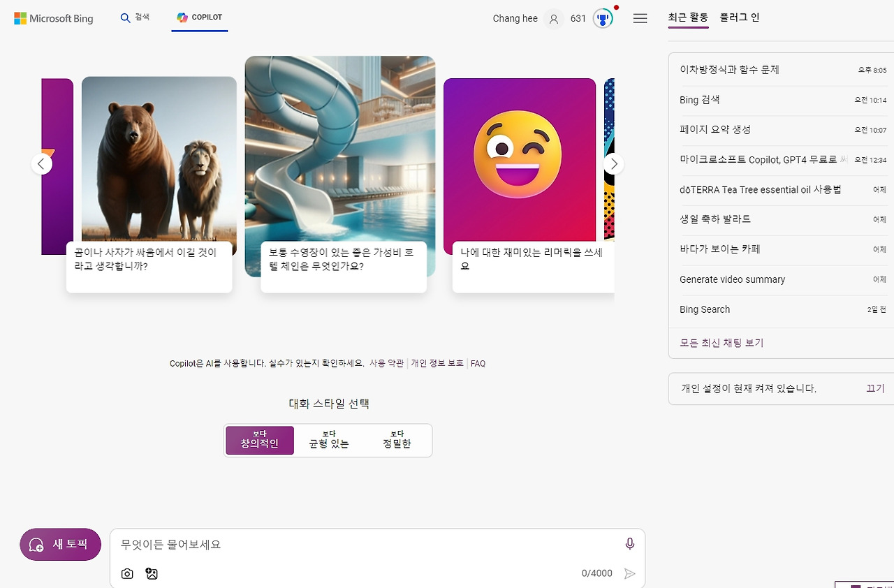Select the bear and lion image card
Image resolution: width=894 pixels, height=588 pixels.
pos(159,159)
